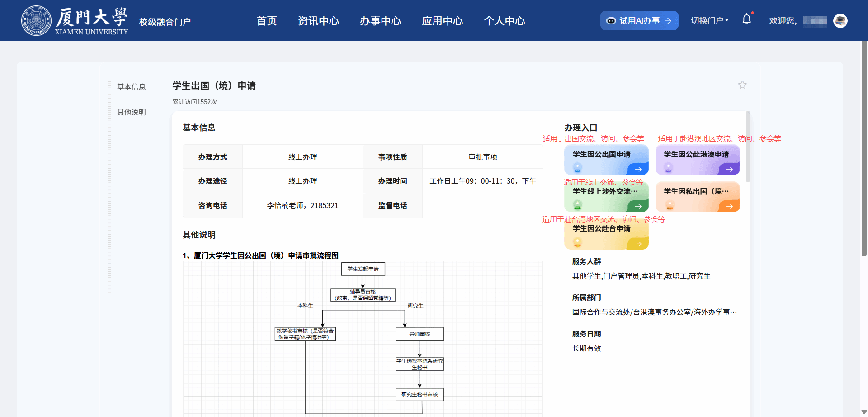Image resolution: width=868 pixels, height=417 pixels.
Task: Jump to 基本信息 section in sidebar
Action: coord(131,87)
